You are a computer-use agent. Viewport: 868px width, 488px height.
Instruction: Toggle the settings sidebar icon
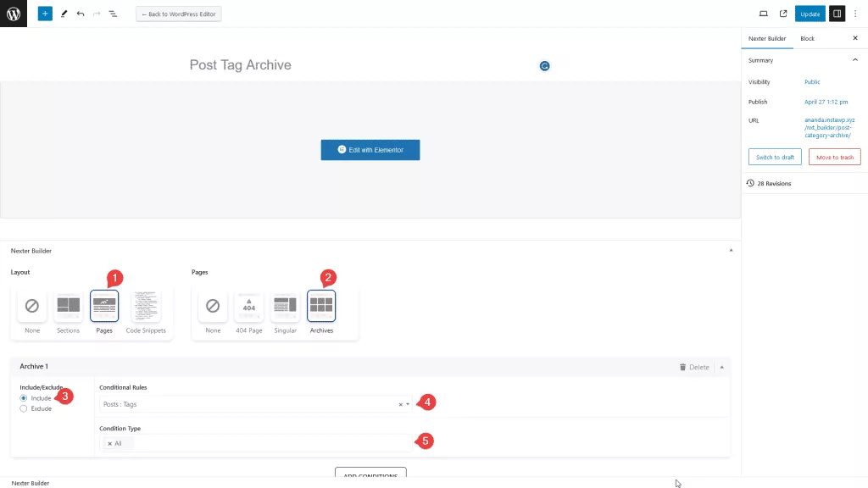pyautogui.click(x=837, y=14)
